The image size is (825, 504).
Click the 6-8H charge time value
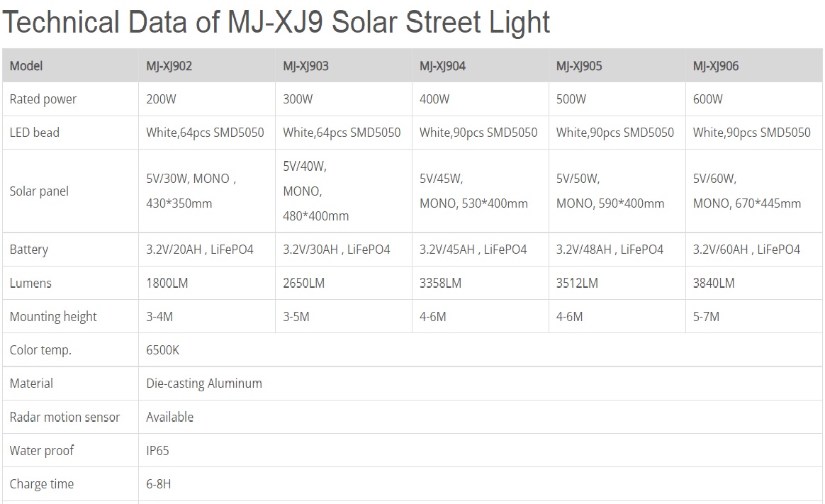(x=159, y=484)
